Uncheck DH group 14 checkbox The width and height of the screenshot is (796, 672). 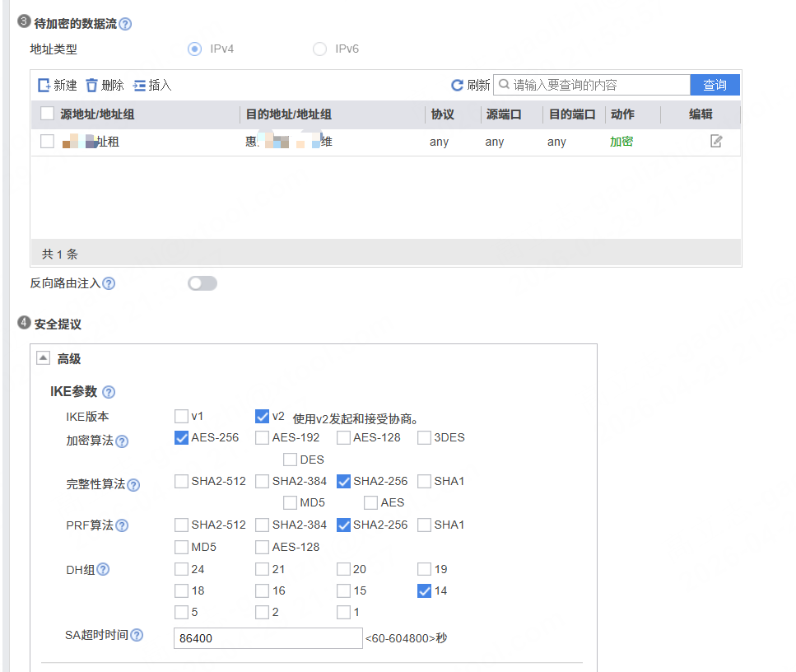pyautogui.click(x=425, y=590)
